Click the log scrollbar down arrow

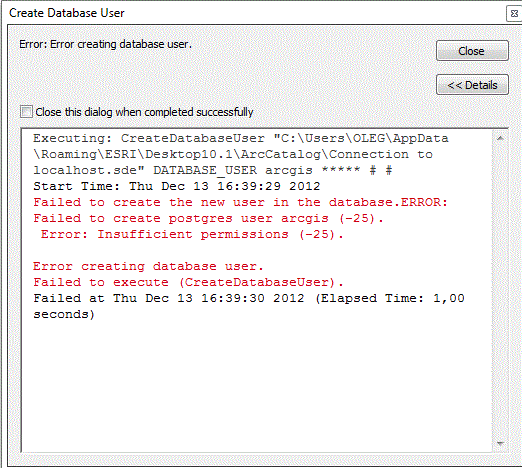pyautogui.click(x=500, y=443)
